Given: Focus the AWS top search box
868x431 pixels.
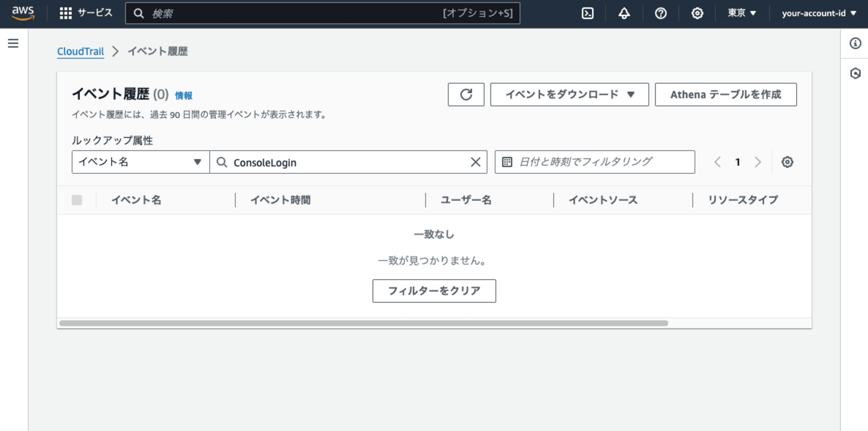Looking at the screenshot, I should [322, 13].
